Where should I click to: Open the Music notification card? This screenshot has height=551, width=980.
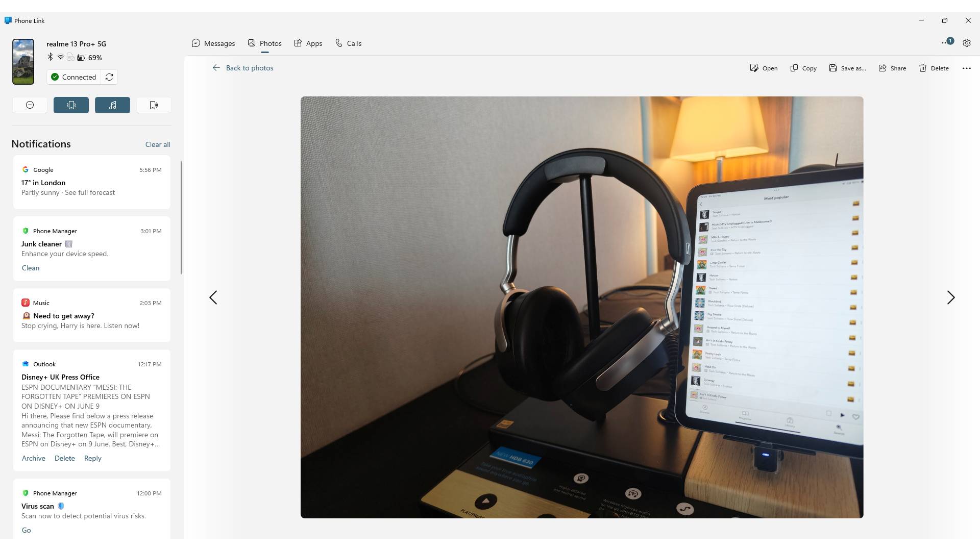[x=92, y=315]
